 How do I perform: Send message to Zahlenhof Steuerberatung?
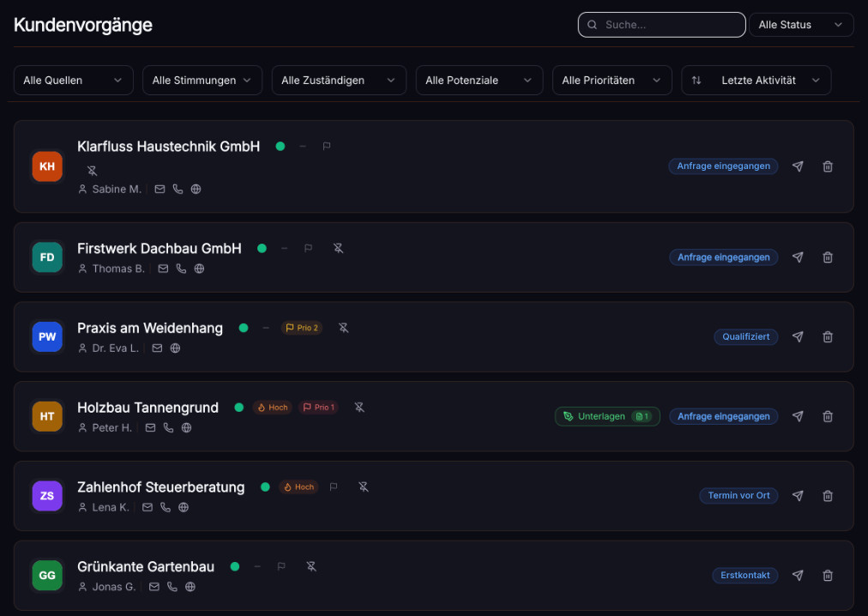(798, 496)
